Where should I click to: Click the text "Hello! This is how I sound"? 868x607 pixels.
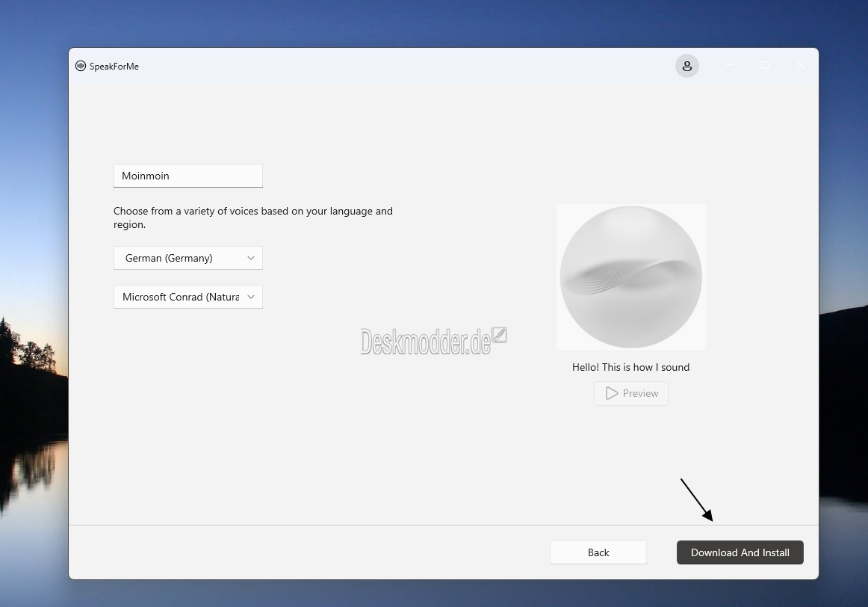point(630,367)
